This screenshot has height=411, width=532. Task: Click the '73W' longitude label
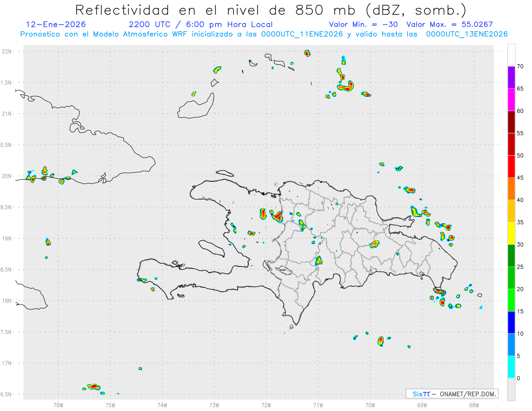click(x=214, y=405)
